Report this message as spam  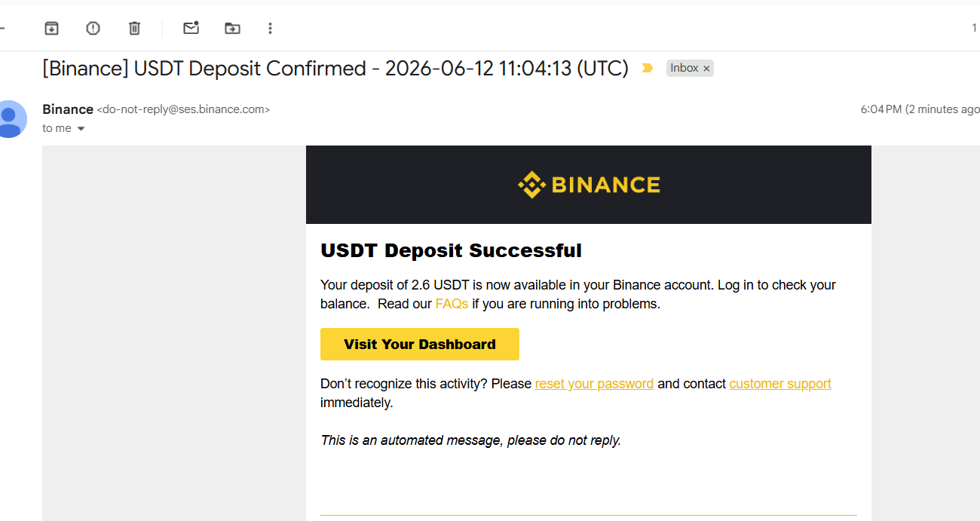[x=93, y=29]
